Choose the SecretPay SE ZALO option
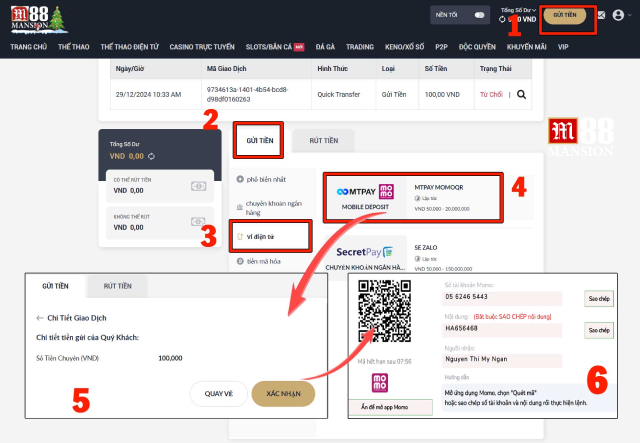Image resolution: width=640 pixels, height=443 pixels. (x=429, y=257)
